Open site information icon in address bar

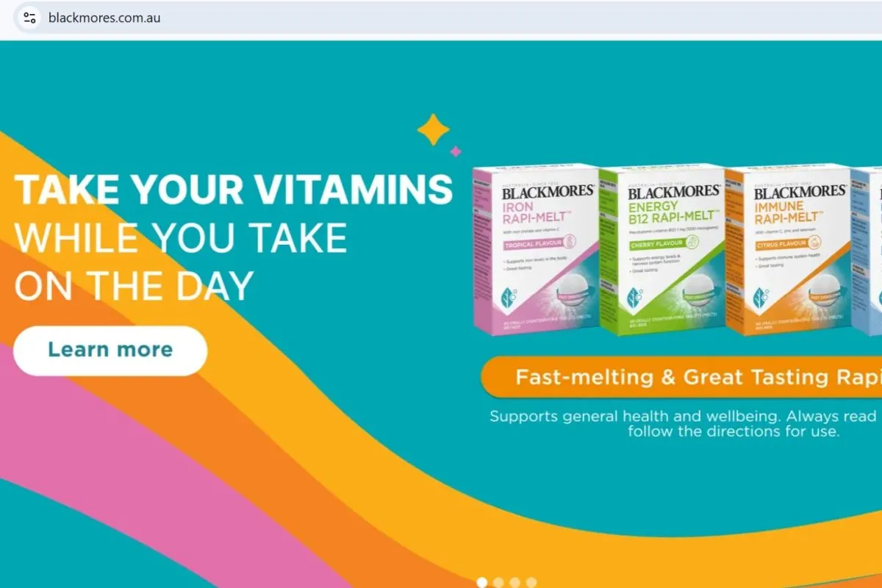click(x=29, y=18)
